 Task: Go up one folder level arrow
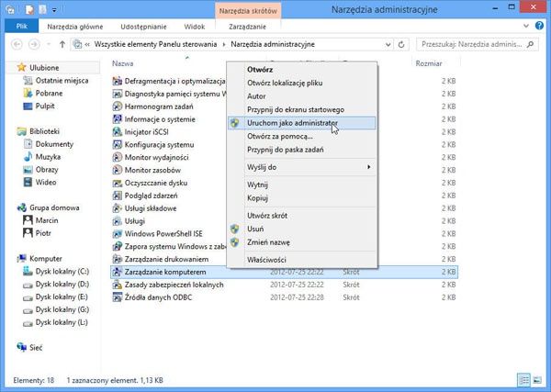(x=62, y=44)
